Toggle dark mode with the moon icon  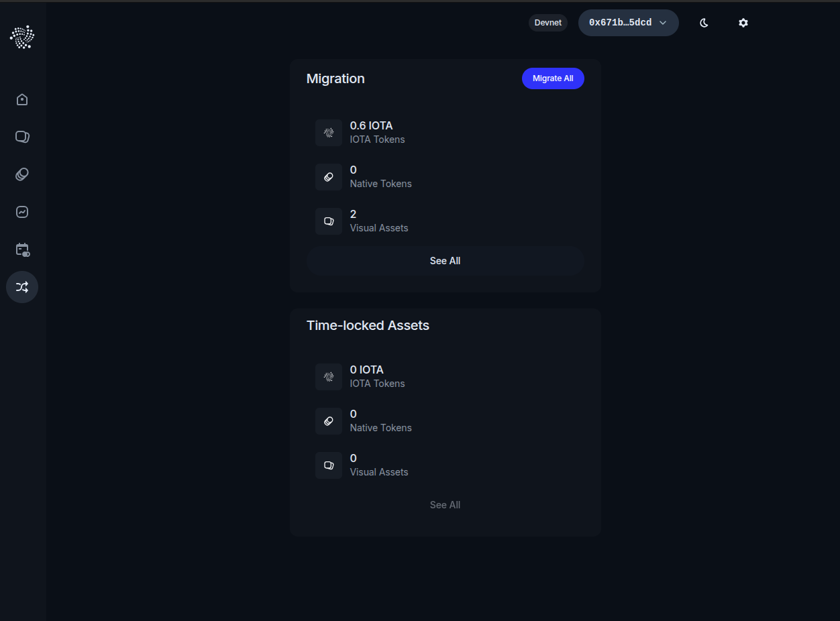point(703,22)
